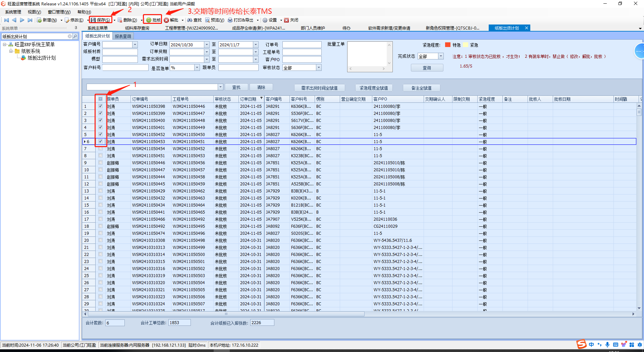This screenshot has width=644, height=352.
Task: Check the row for order WSM2411050447
Action: [x=100, y=170]
